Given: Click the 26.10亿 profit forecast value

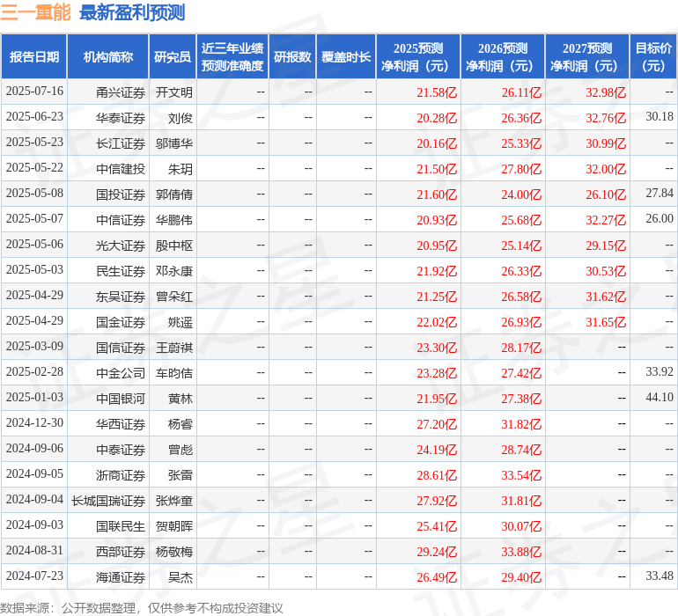Looking at the screenshot, I should (606, 194).
